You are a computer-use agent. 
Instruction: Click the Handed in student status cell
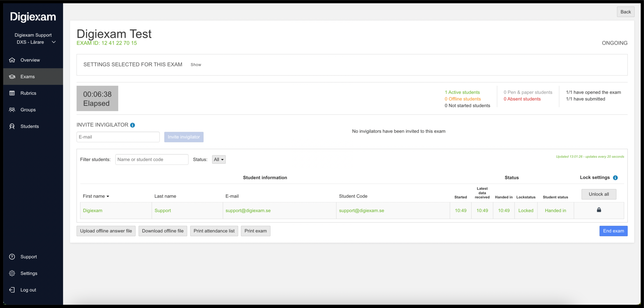point(555,210)
